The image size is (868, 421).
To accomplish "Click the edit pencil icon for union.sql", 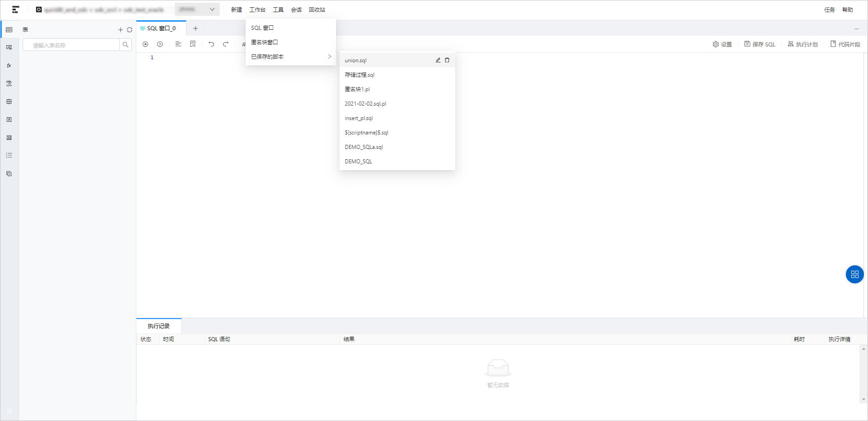I will 438,60.
